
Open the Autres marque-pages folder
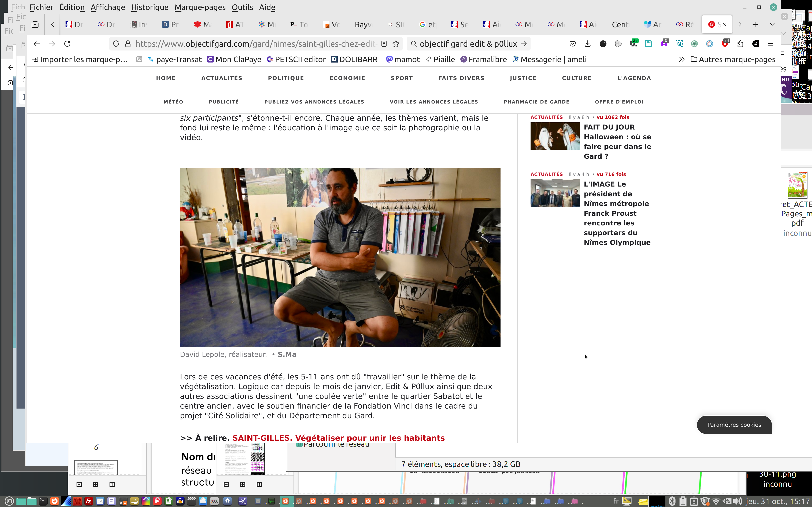(x=733, y=59)
